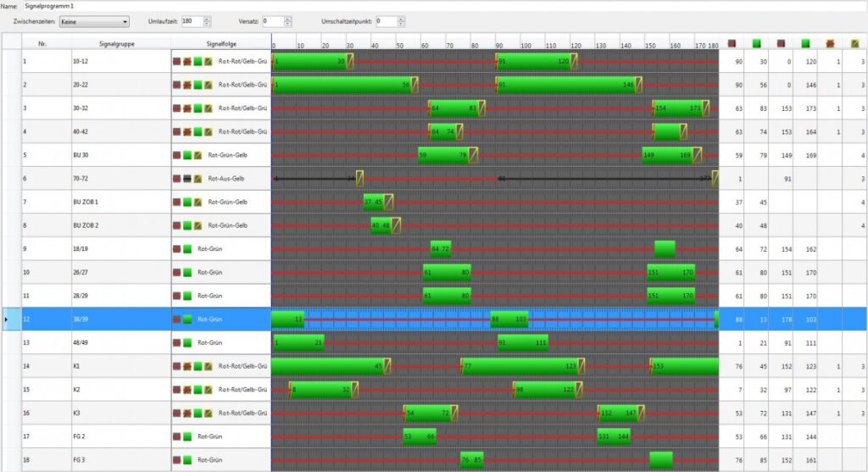The height and width of the screenshot is (472, 868).
Task: Click the value 178 in selected row 12
Action: (787, 319)
